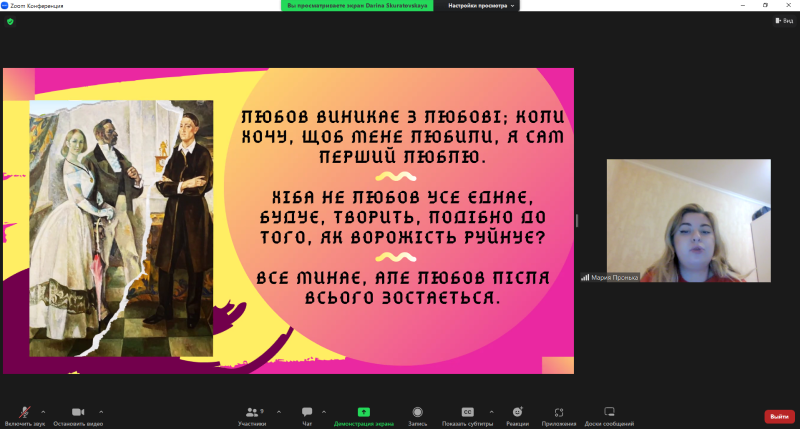Open the Приложения apps panel
The width and height of the screenshot is (800, 429).
point(559,415)
